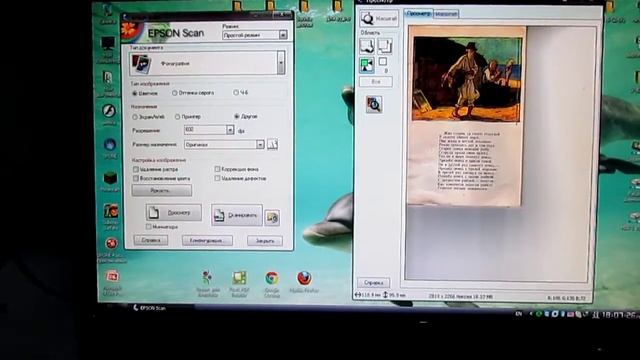Open file save settings icon beside Сканировать
The image size is (640, 360).
(x=272, y=218)
